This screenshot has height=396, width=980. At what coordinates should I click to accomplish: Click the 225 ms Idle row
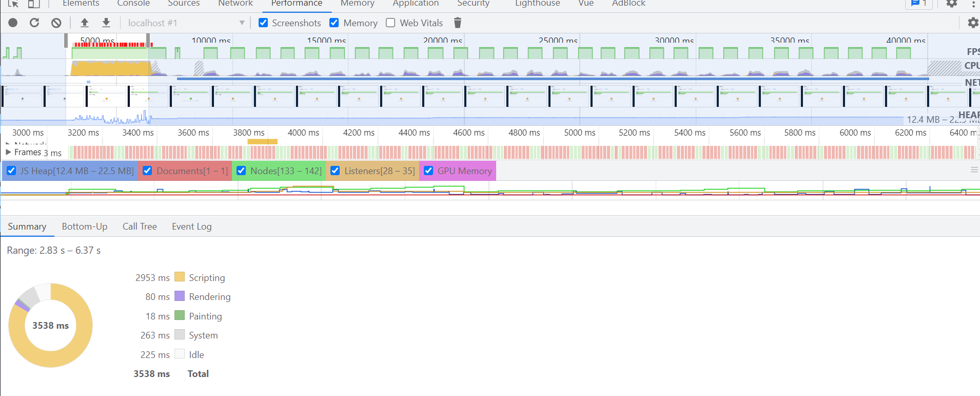pyautogui.click(x=172, y=355)
